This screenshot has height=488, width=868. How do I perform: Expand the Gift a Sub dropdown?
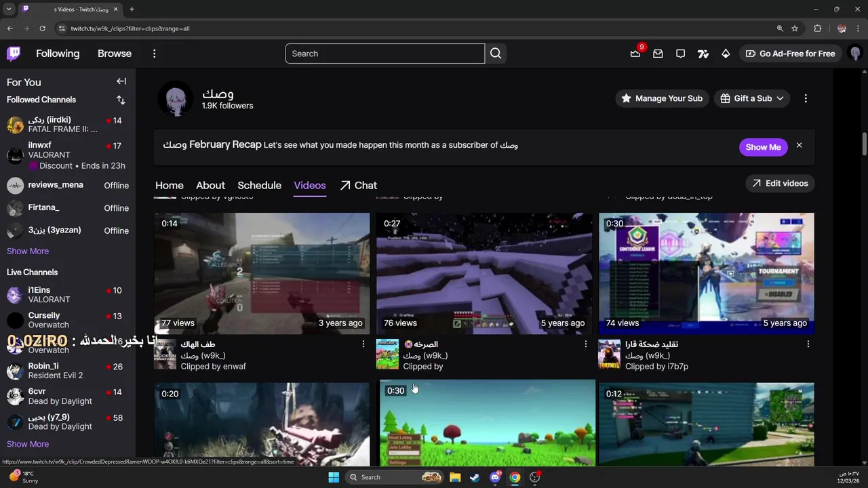(752, 98)
